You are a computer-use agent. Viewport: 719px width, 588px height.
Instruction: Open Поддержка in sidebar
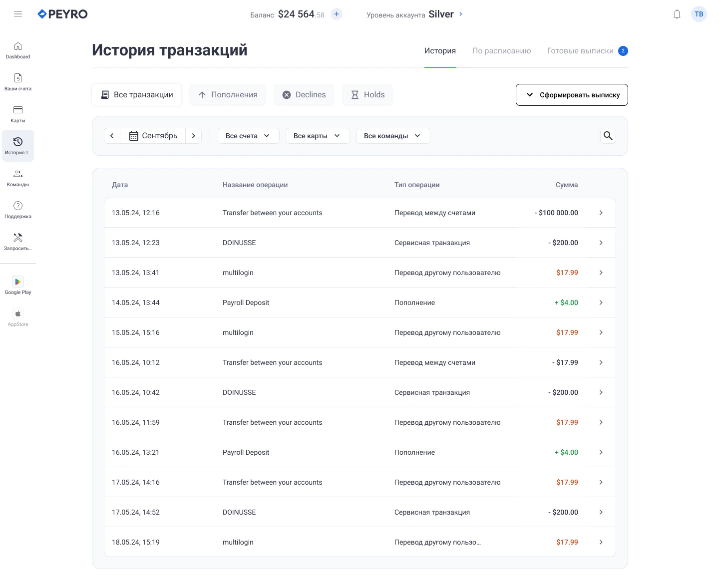tap(18, 210)
